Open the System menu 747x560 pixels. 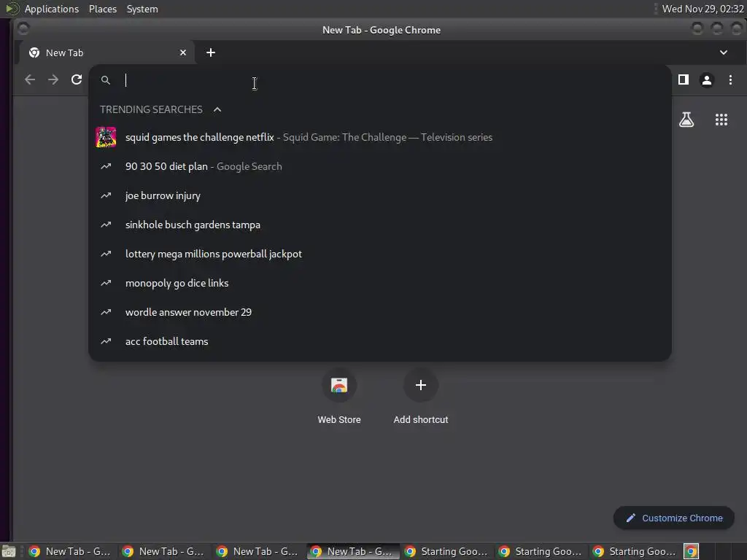click(142, 9)
